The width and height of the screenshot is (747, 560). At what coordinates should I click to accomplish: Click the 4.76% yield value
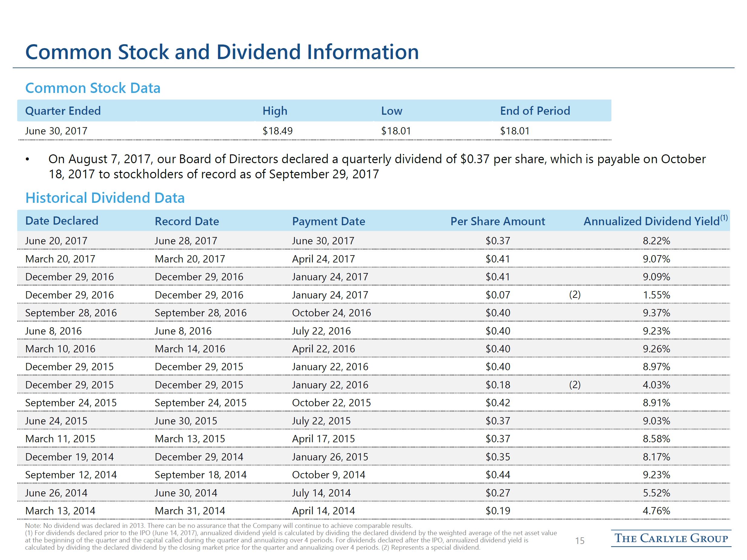click(x=656, y=511)
